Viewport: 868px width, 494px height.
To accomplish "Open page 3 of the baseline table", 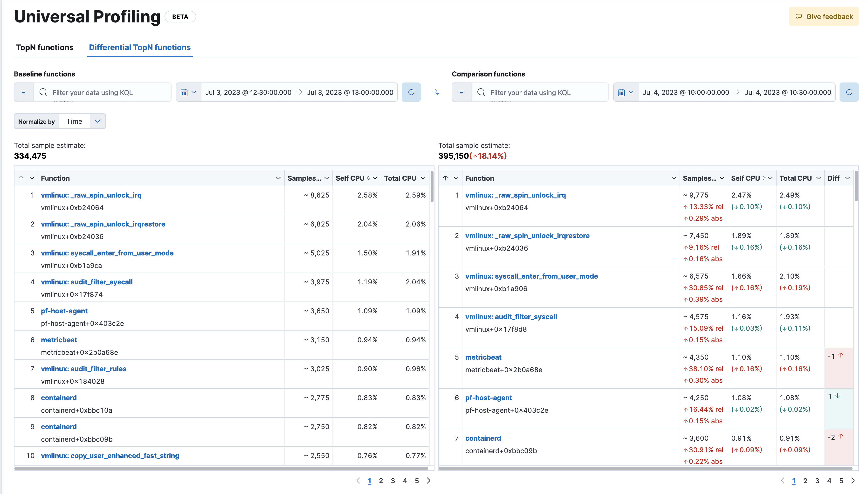I will click(393, 481).
